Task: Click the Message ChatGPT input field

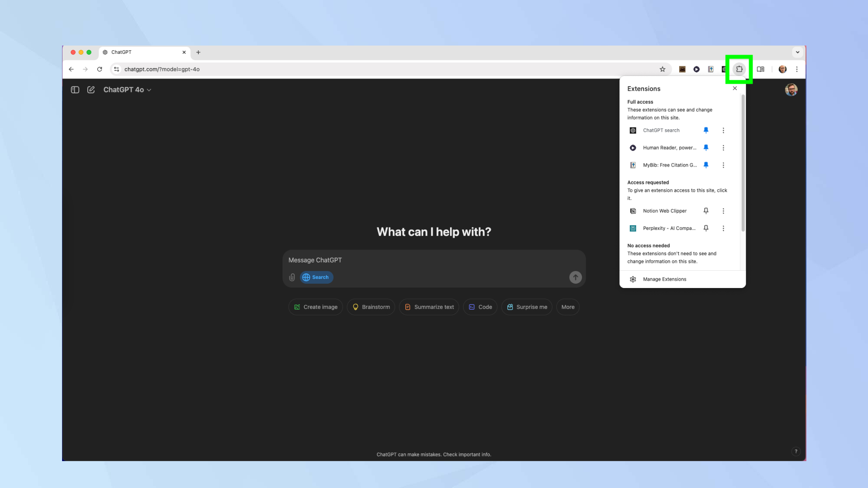Action: tap(434, 260)
